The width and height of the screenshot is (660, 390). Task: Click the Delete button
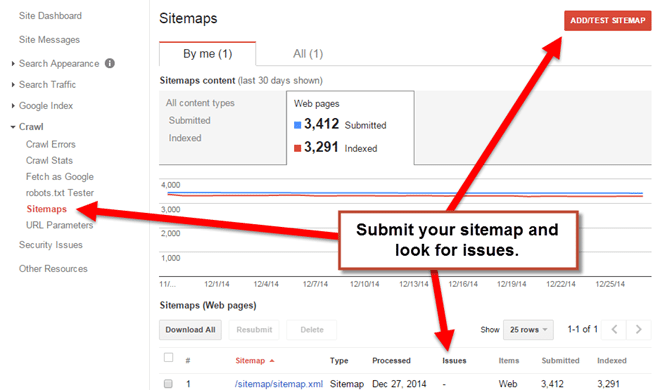coord(312,330)
